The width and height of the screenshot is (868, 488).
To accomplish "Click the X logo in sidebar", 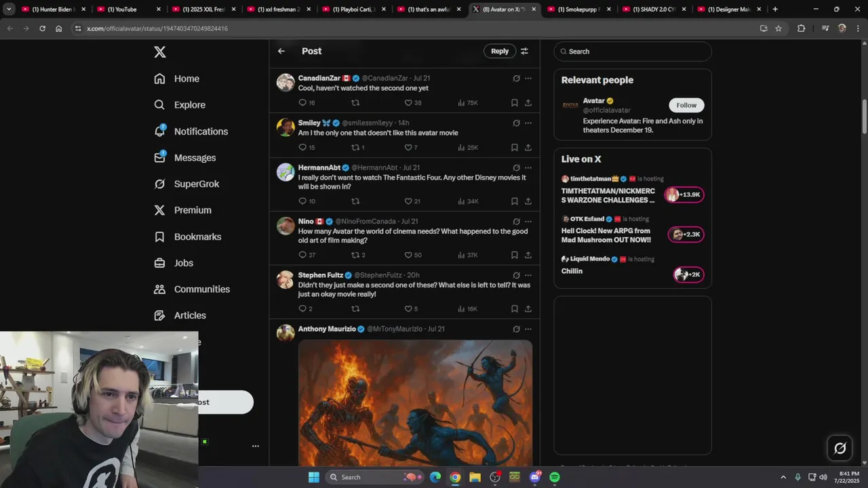I will pos(160,52).
